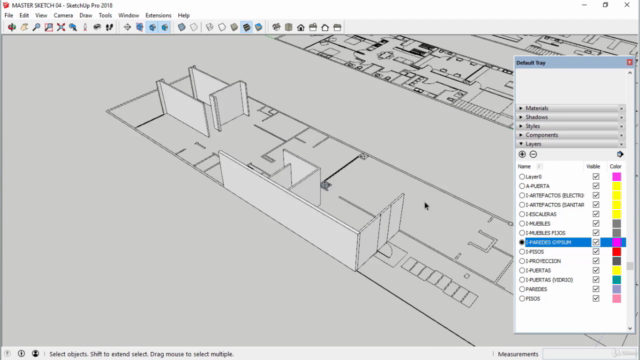This screenshot has width=640, height=360.
Task: Switch to Hidden Line style
Action: [x=222, y=27]
